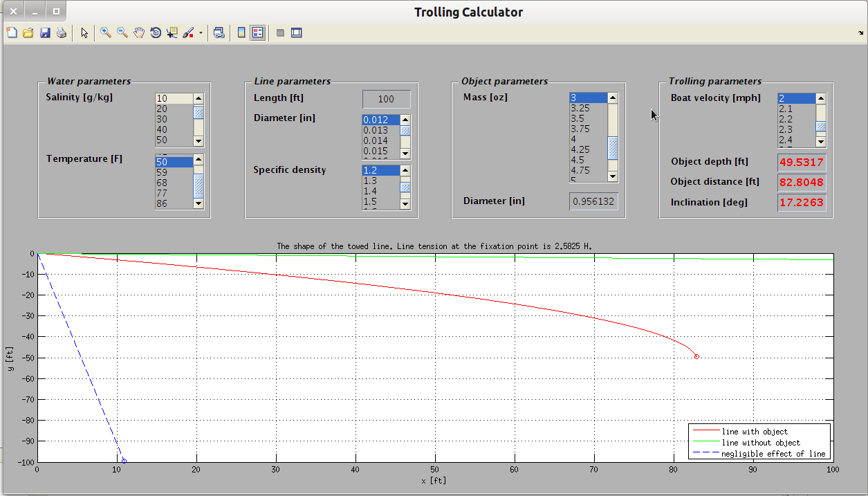The image size is (868, 496).
Task: Select boat velocity 2.2 mph
Action: point(797,119)
